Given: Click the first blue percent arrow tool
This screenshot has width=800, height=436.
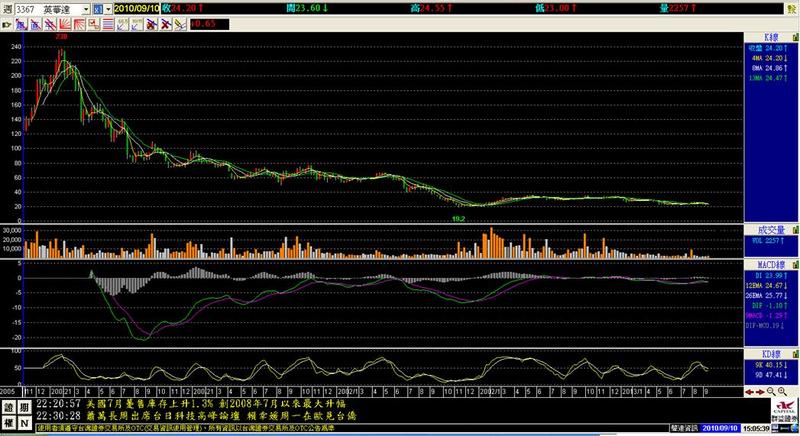Looking at the screenshot, I should point(122,24).
